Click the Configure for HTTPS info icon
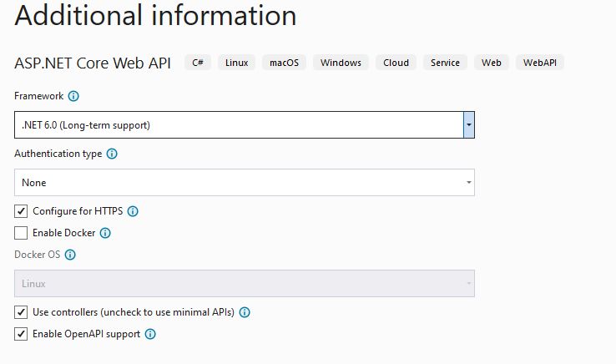 click(x=133, y=211)
